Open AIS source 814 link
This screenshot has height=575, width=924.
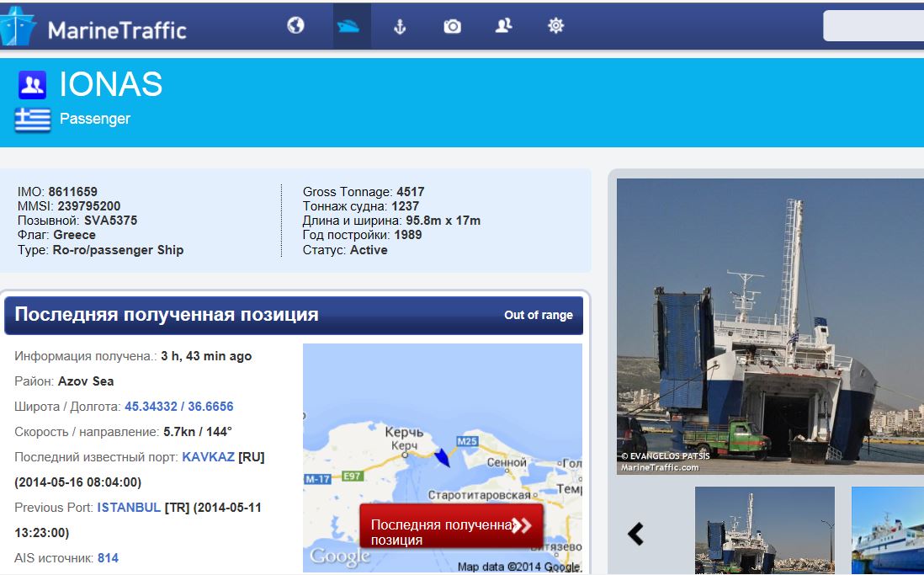[108, 558]
